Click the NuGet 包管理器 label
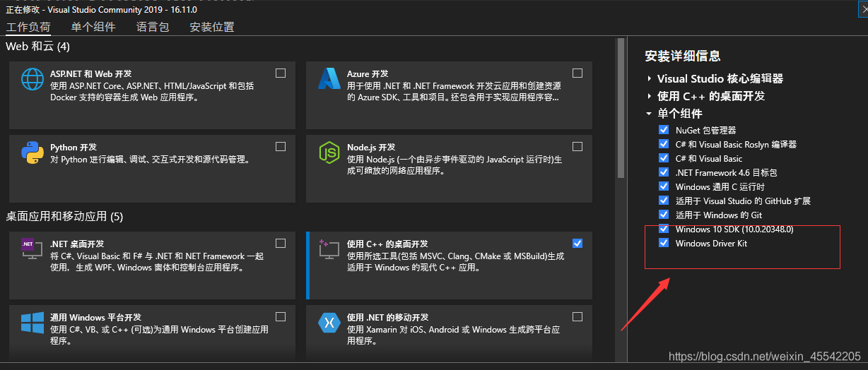868x370 pixels. (x=705, y=130)
